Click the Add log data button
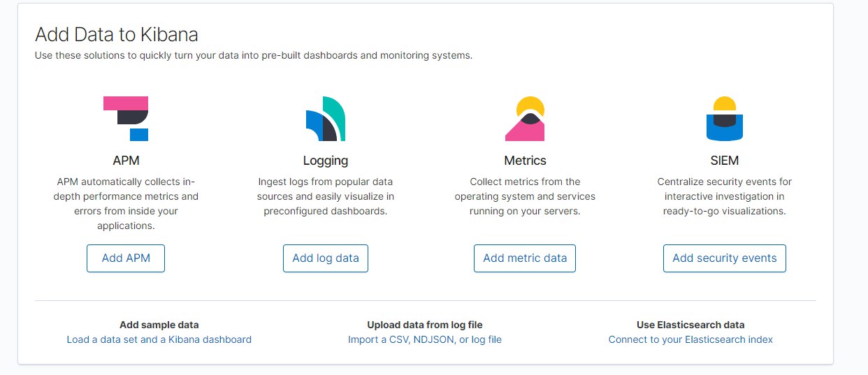The height and width of the screenshot is (375, 868). (326, 258)
